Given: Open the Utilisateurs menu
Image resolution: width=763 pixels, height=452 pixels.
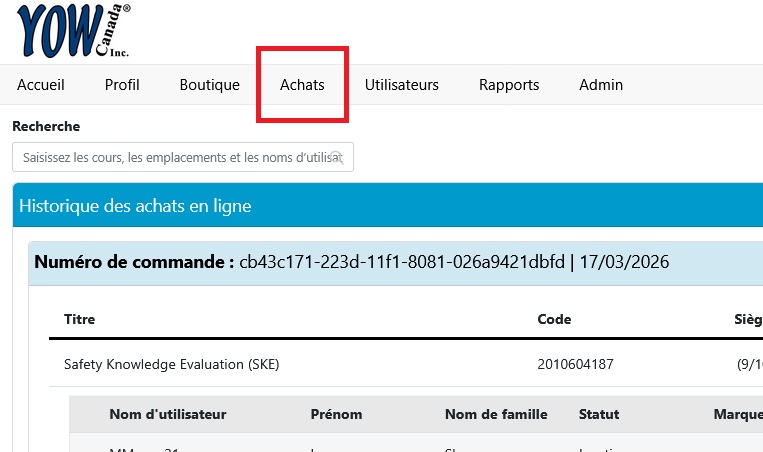Looking at the screenshot, I should pos(402,85).
